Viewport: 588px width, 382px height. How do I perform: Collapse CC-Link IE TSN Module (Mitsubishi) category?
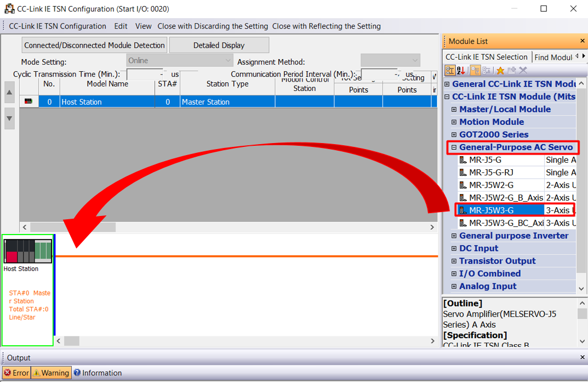tap(447, 96)
